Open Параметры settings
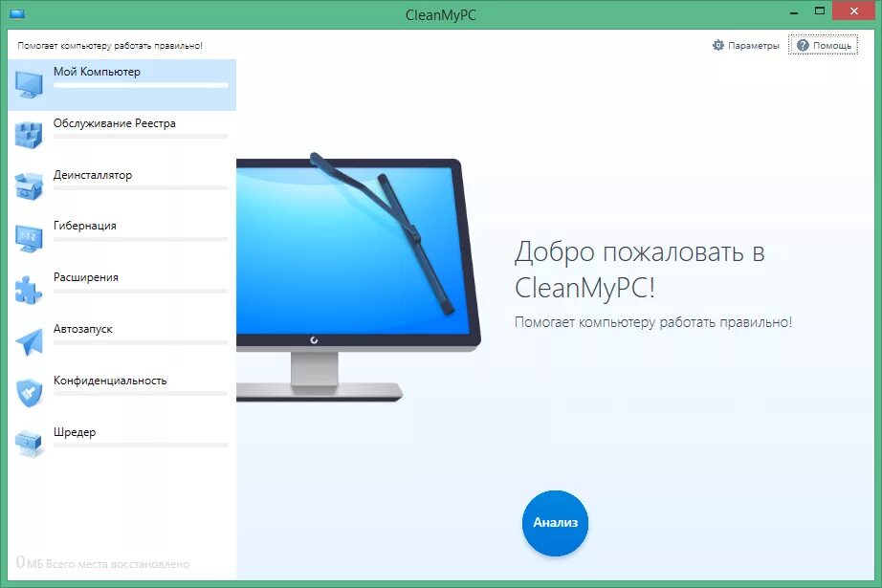This screenshot has width=882, height=588. click(x=746, y=45)
